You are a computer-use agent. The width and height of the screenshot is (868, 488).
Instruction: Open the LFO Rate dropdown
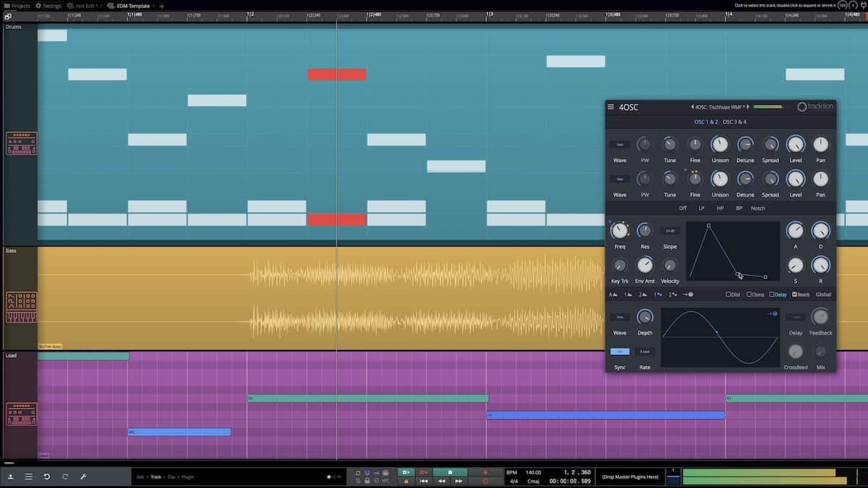point(644,351)
